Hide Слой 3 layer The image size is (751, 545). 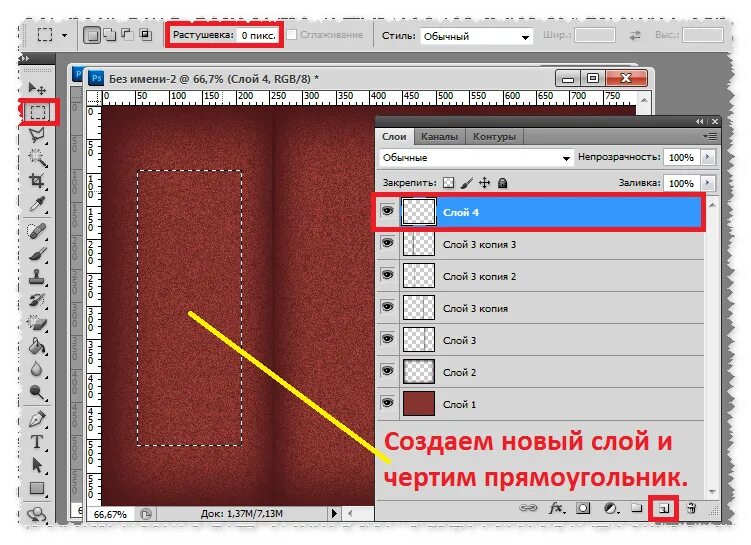(x=387, y=340)
